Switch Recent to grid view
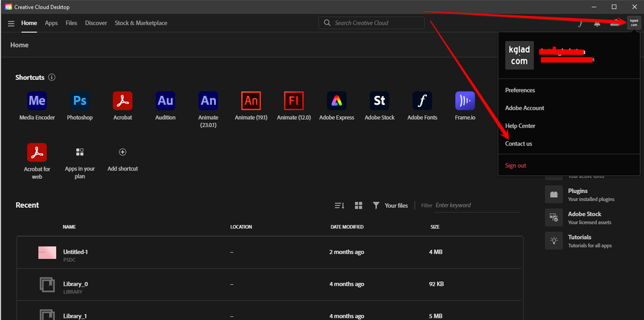The height and width of the screenshot is (320, 644). (358, 205)
